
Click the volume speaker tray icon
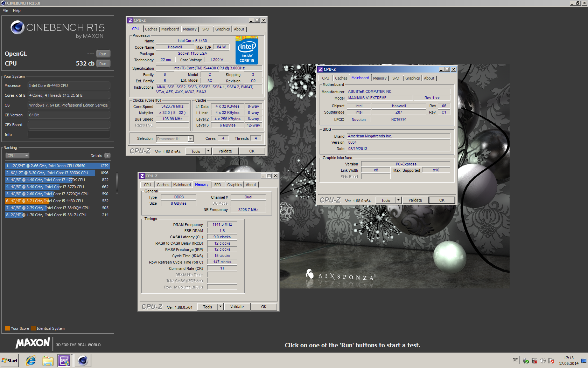[x=543, y=361]
